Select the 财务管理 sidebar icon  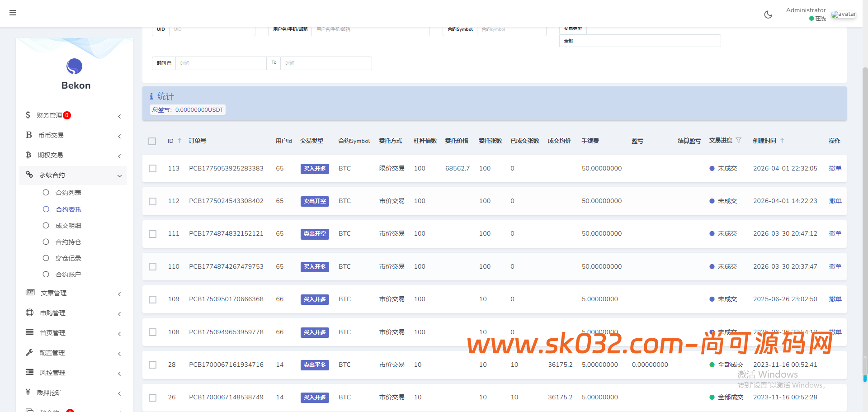[x=28, y=115]
